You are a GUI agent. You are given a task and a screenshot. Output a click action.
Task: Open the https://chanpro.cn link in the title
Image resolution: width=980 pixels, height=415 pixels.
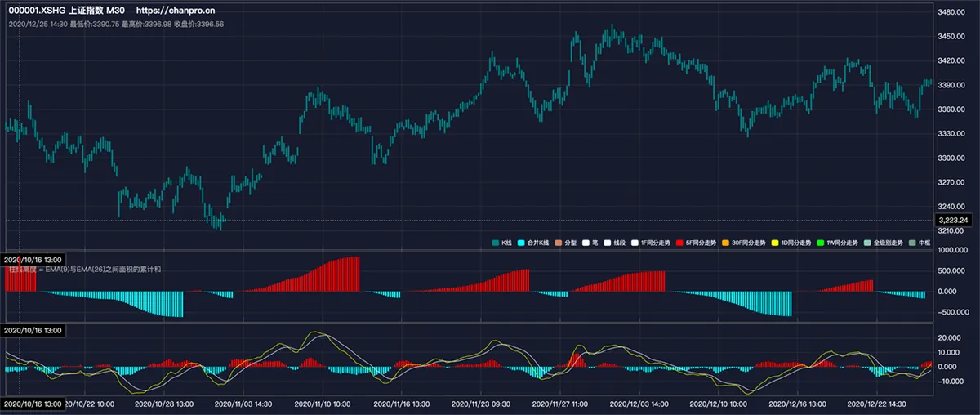pyautogui.click(x=176, y=11)
